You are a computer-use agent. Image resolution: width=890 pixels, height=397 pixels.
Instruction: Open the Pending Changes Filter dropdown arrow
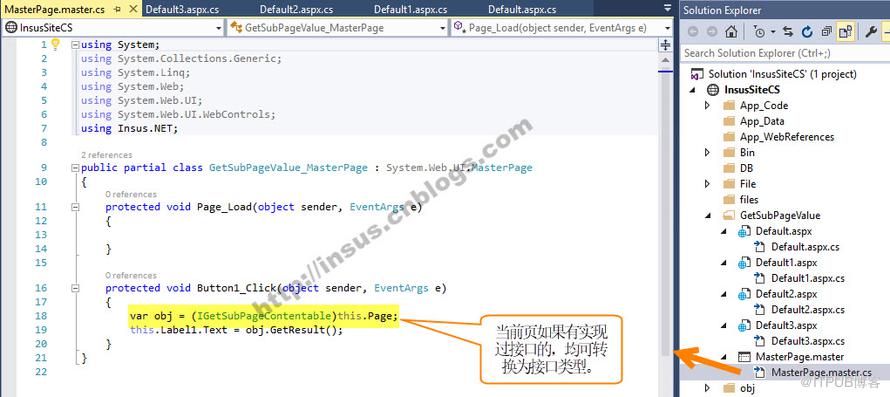pos(773,32)
